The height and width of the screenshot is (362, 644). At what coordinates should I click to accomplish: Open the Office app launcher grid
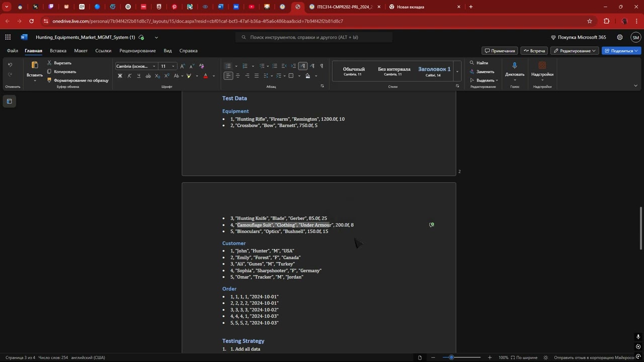tap(8, 37)
